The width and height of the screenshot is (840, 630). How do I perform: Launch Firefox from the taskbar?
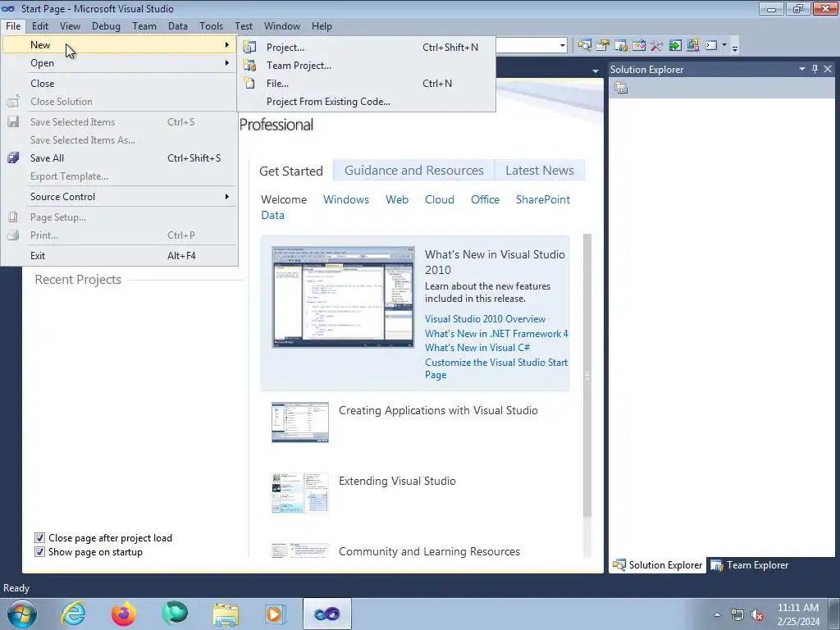(x=124, y=614)
